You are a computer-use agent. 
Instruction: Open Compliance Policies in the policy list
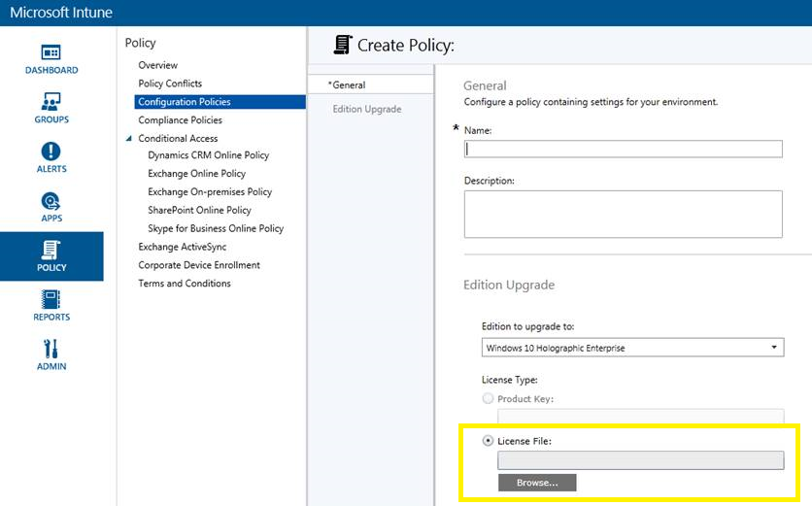pos(180,120)
